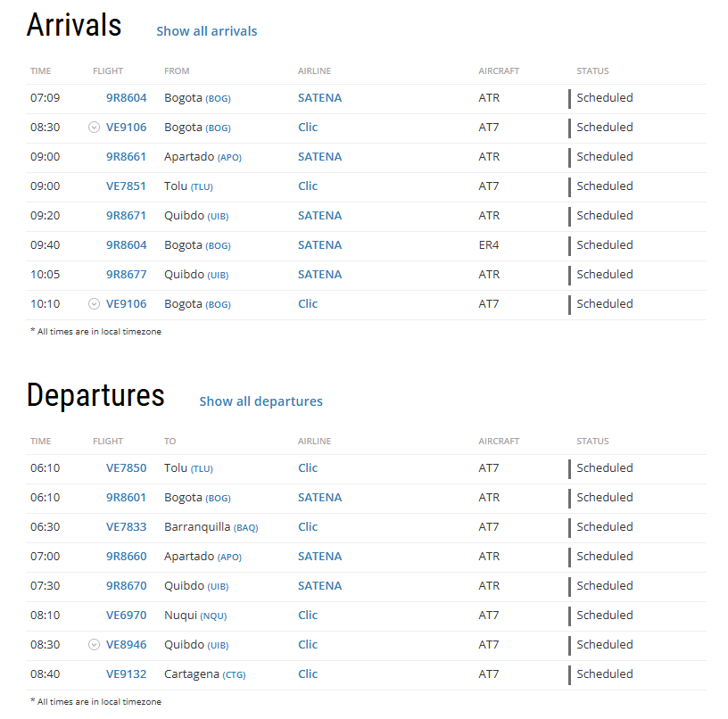Expand details for VE8946 departure to Quibdo
The height and width of the screenshot is (719, 728).
point(94,645)
